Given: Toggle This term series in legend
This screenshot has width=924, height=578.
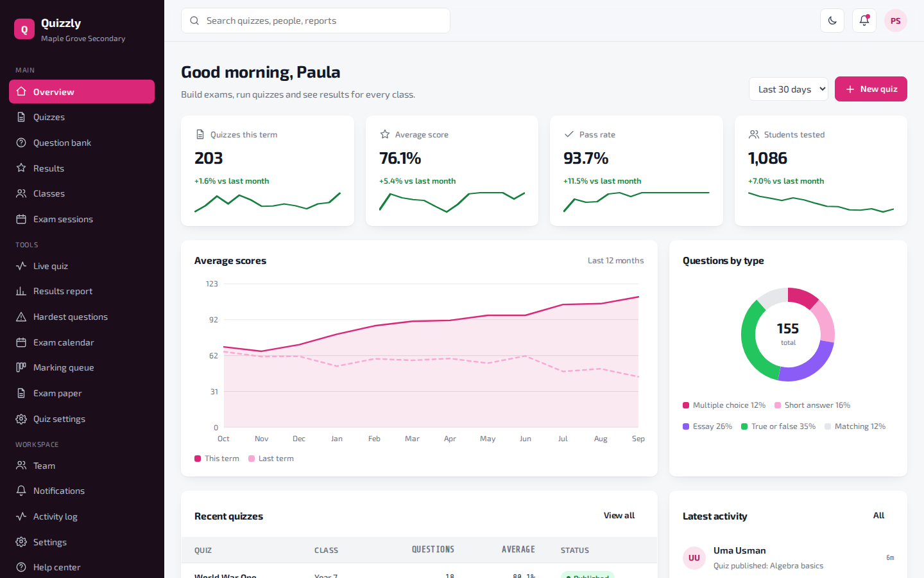Looking at the screenshot, I should 217,459.
